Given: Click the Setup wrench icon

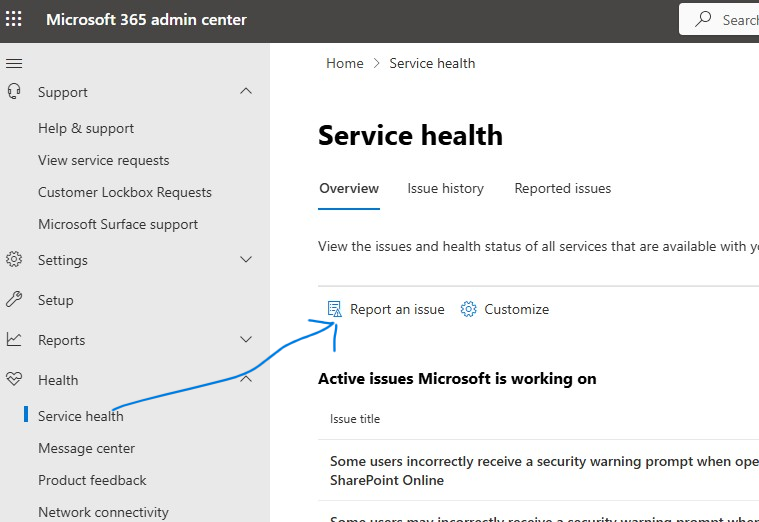Looking at the screenshot, I should pos(14,300).
